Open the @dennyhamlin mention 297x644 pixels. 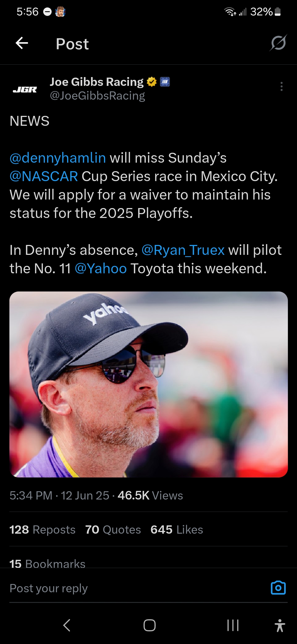coord(58,158)
